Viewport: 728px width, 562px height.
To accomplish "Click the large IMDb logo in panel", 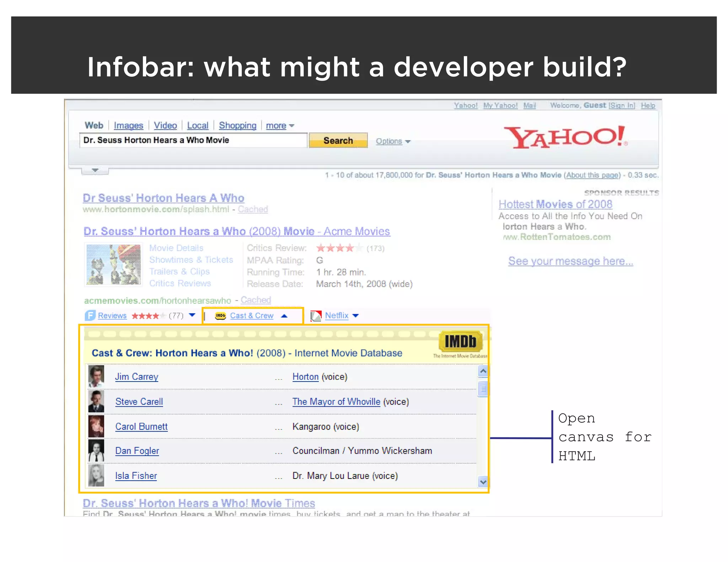I will coord(460,341).
